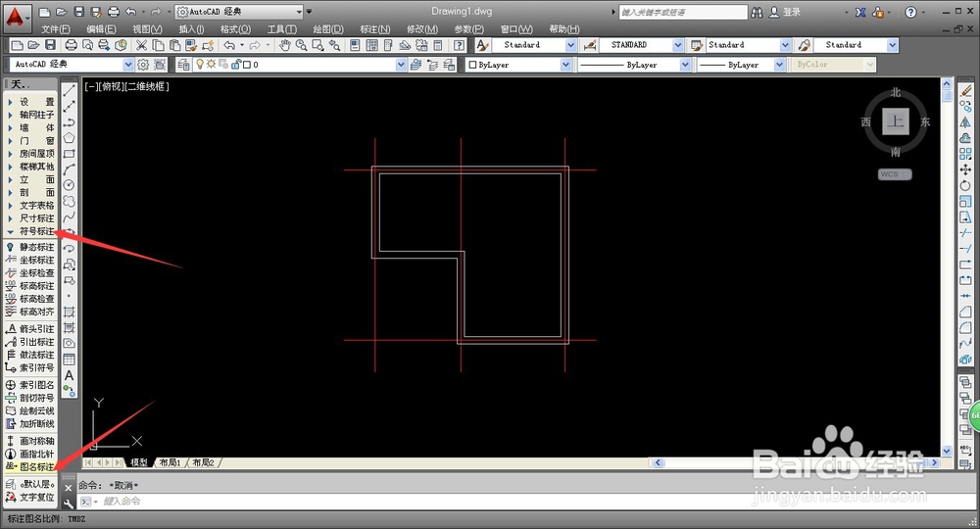The width and height of the screenshot is (980, 529).
Task: Switch to the 布局1 tab
Action: [170, 462]
